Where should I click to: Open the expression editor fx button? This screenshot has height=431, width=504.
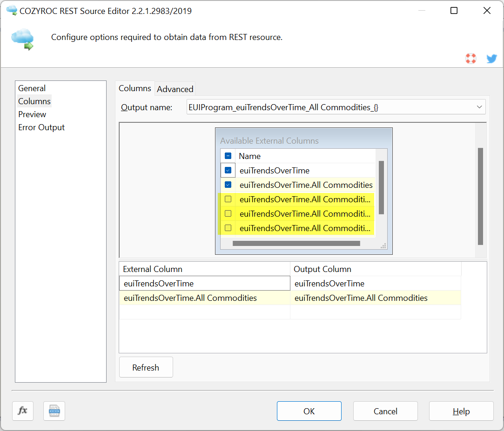[23, 411]
